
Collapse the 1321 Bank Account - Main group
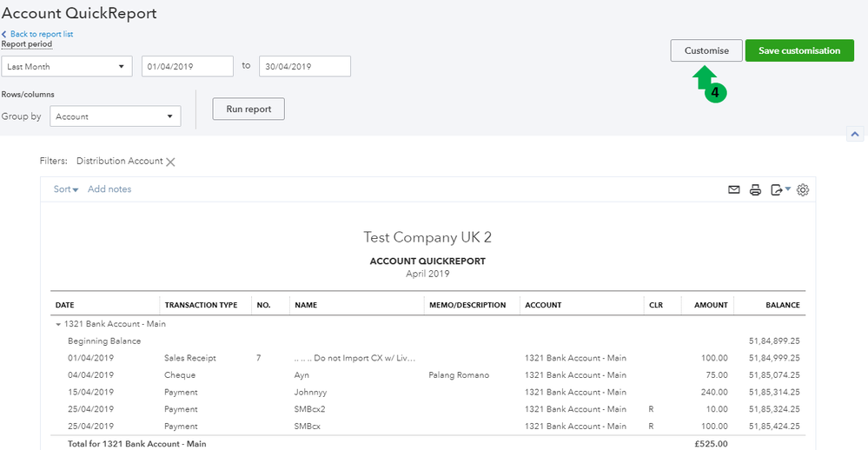[59, 324]
